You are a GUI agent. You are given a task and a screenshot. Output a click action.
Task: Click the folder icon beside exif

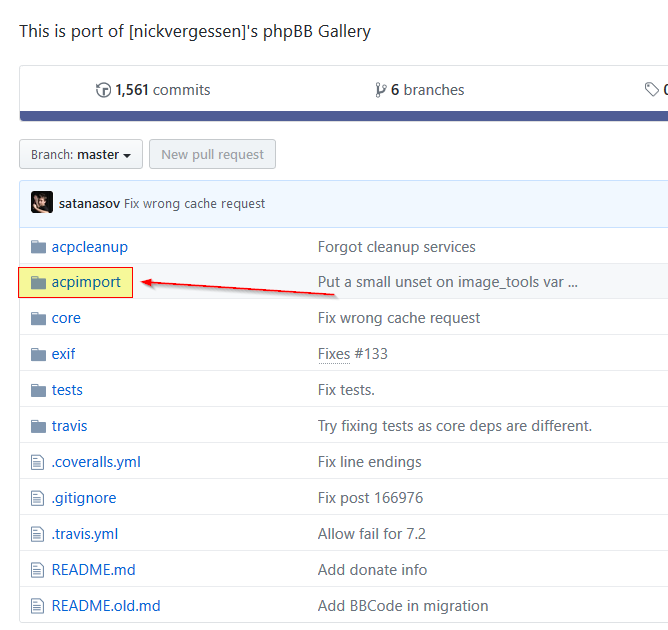tap(38, 355)
